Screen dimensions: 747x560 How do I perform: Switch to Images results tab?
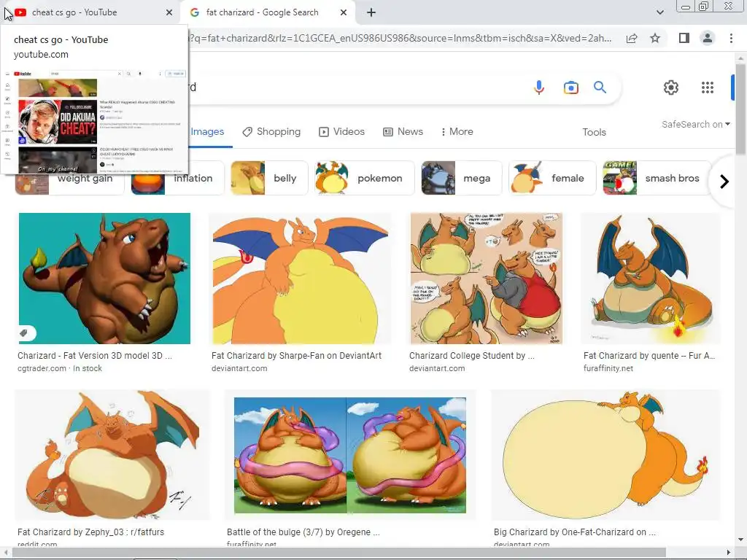pyautogui.click(x=207, y=132)
